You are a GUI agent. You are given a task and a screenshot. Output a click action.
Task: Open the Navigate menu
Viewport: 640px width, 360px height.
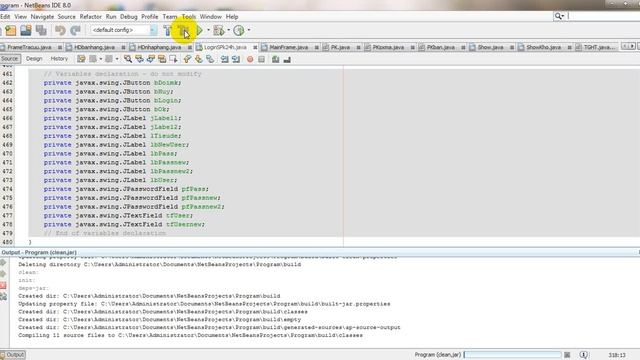(x=42, y=17)
